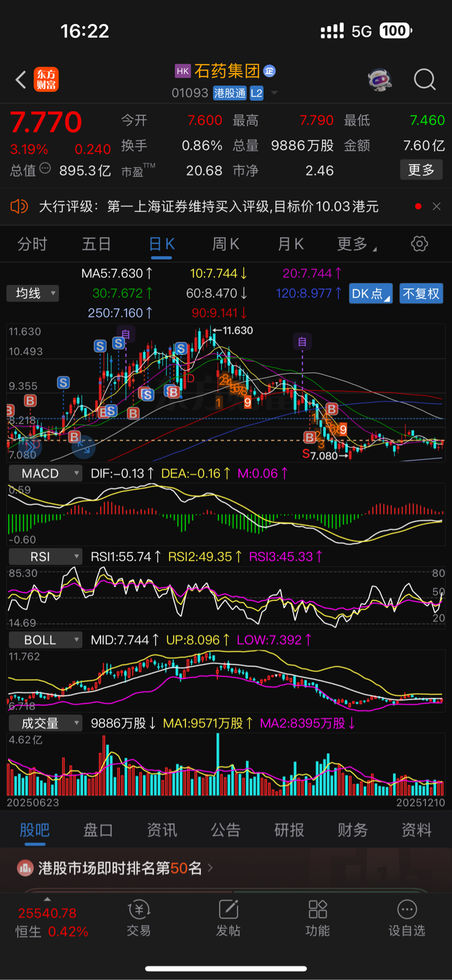The image size is (452, 980).
Task: Tap the search magnifier icon
Action: (424, 79)
